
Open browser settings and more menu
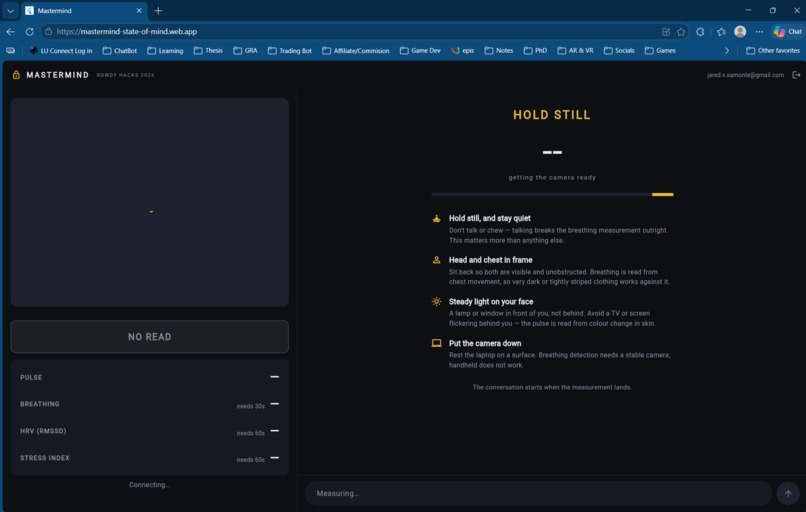pos(759,31)
